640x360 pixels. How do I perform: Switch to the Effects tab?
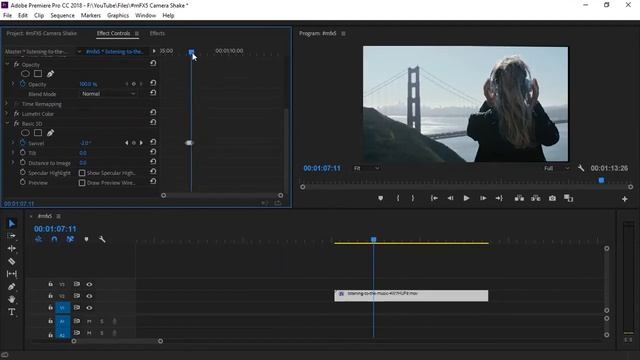(157, 33)
